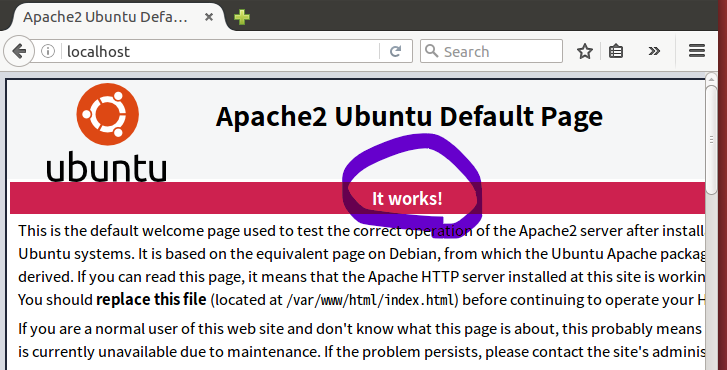Click the bold 'replace this file' text
The height and width of the screenshot is (370, 727).
pos(151,300)
